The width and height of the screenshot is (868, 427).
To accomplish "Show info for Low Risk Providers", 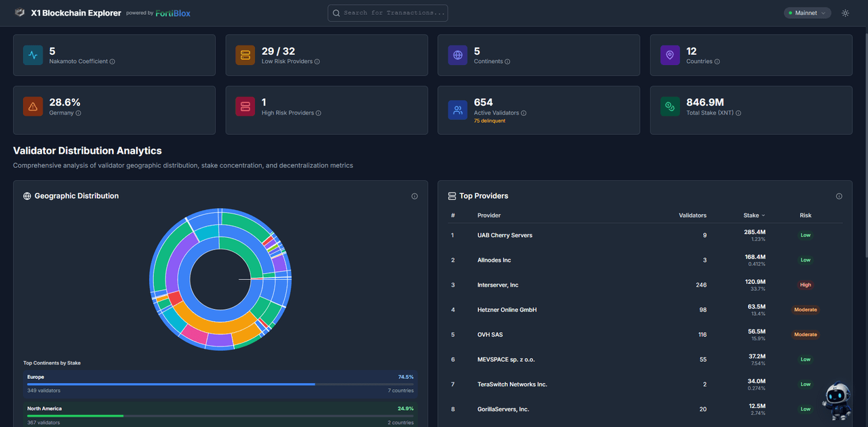I will click(x=317, y=62).
